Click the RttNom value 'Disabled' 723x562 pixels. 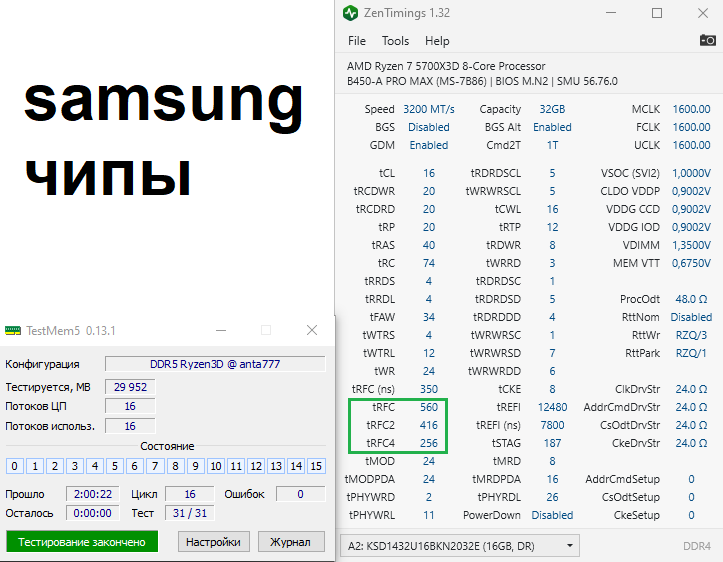pyautogui.click(x=691, y=317)
